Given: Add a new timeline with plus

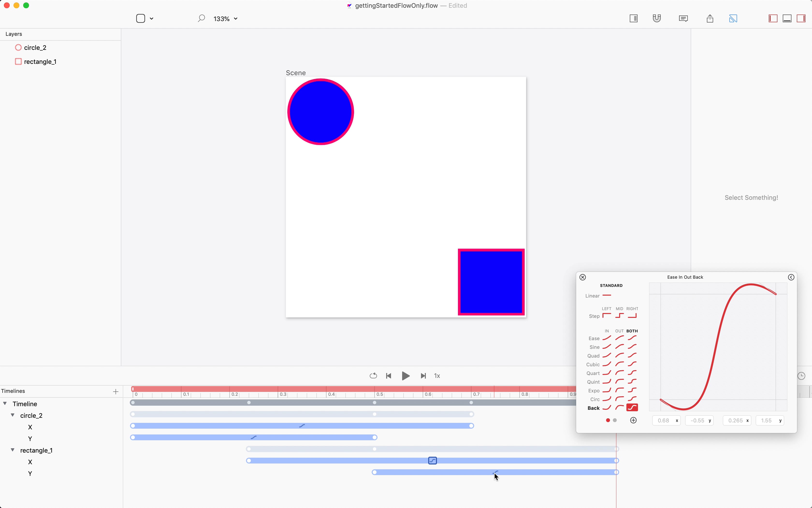Looking at the screenshot, I should pos(116,391).
